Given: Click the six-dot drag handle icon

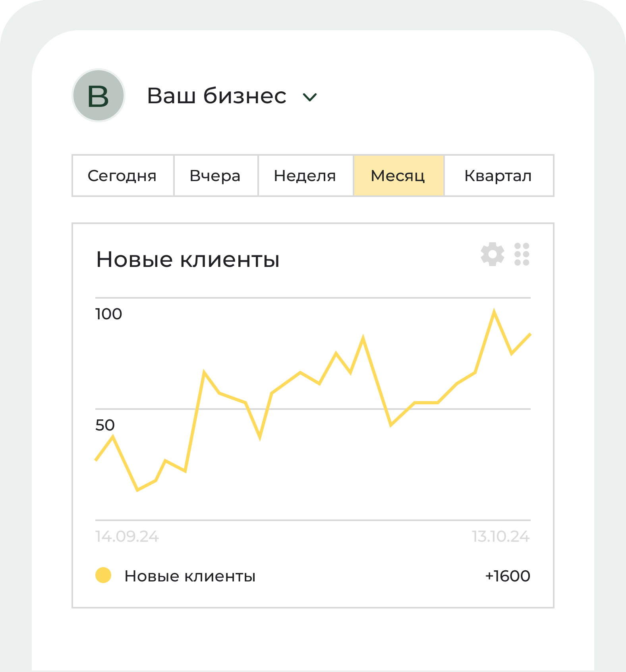Looking at the screenshot, I should pyautogui.click(x=522, y=254).
